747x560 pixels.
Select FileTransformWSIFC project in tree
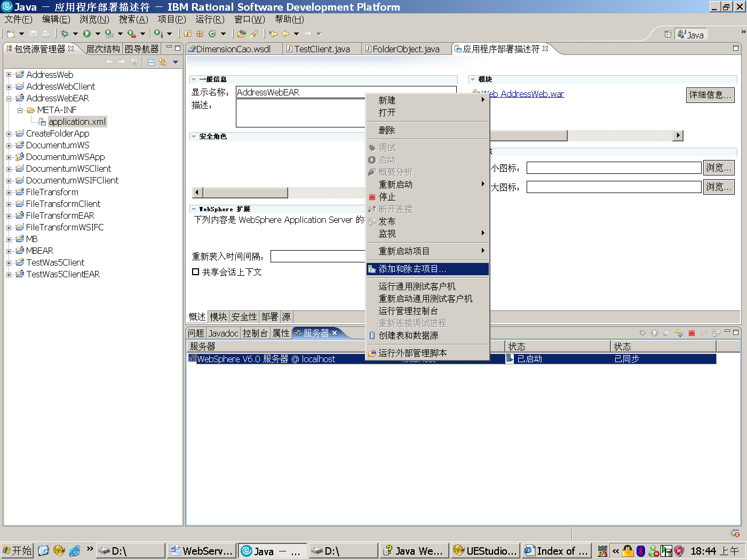pyautogui.click(x=65, y=227)
